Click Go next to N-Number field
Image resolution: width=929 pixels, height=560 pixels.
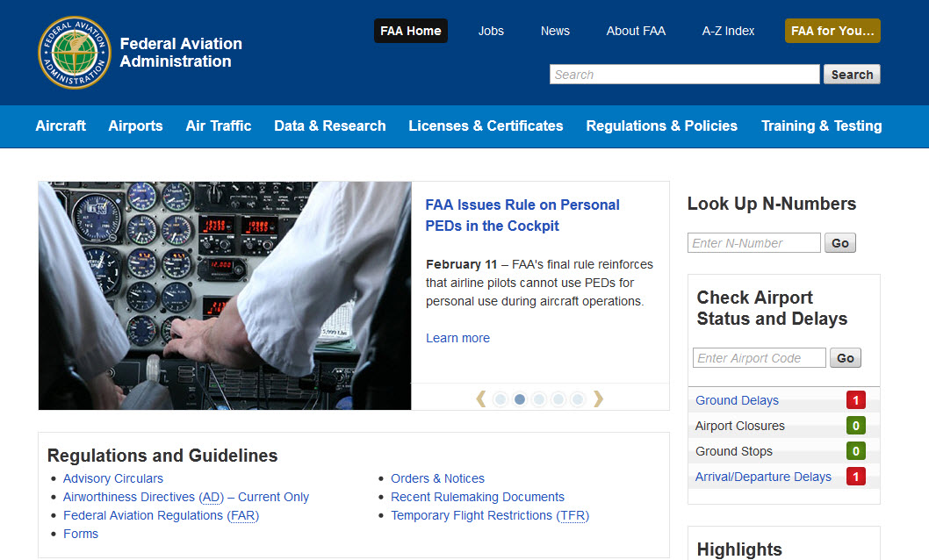click(840, 243)
